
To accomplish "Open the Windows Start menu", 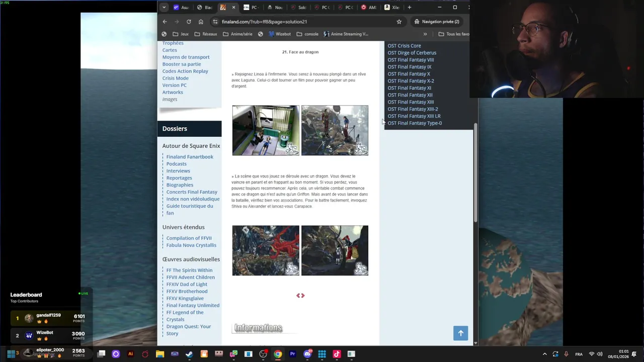I will tap(10, 354).
